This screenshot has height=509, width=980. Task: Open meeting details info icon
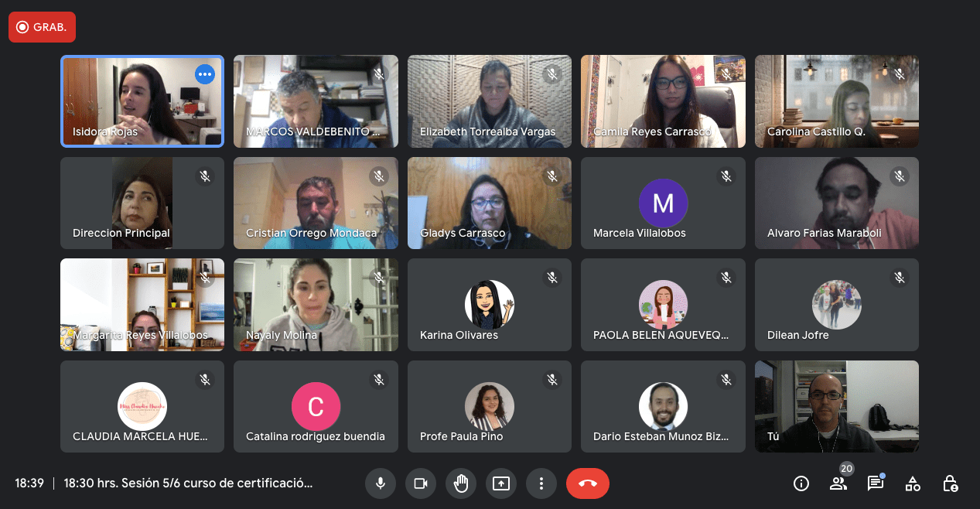point(801,483)
